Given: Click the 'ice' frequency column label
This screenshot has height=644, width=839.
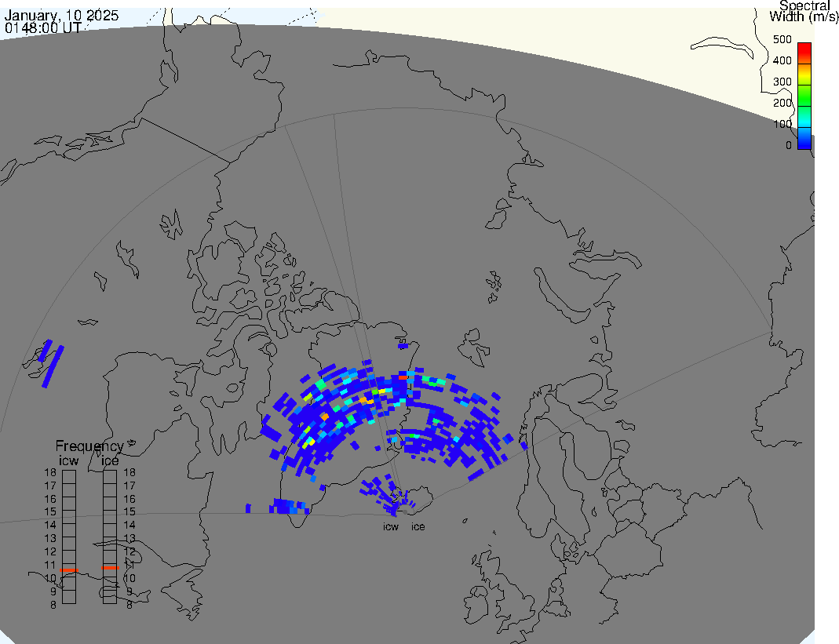Looking at the screenshot, I should (x=110, y=460).
